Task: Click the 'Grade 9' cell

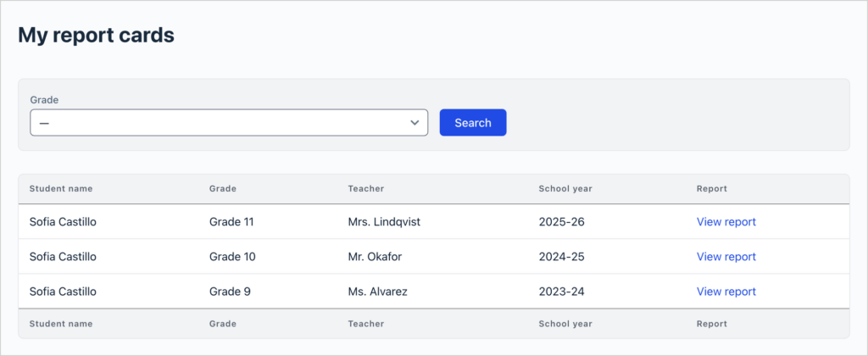Action: tap(230, 292)
